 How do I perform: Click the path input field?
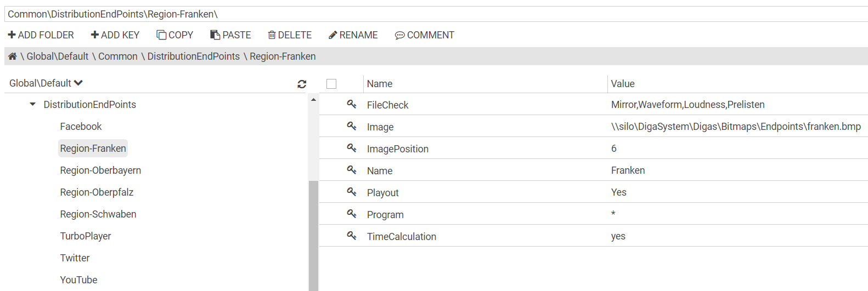click(433, 14)
